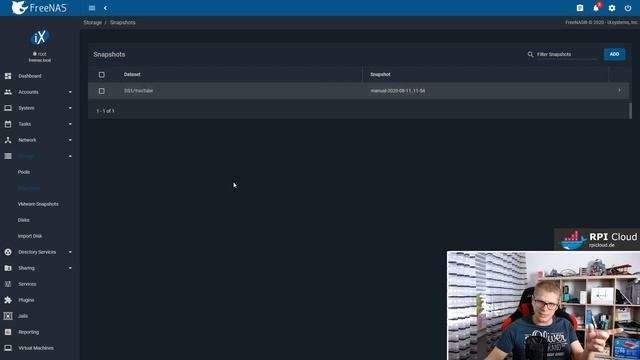Click the power icon
Screen dimensions: 640x360
coord(628,8)
